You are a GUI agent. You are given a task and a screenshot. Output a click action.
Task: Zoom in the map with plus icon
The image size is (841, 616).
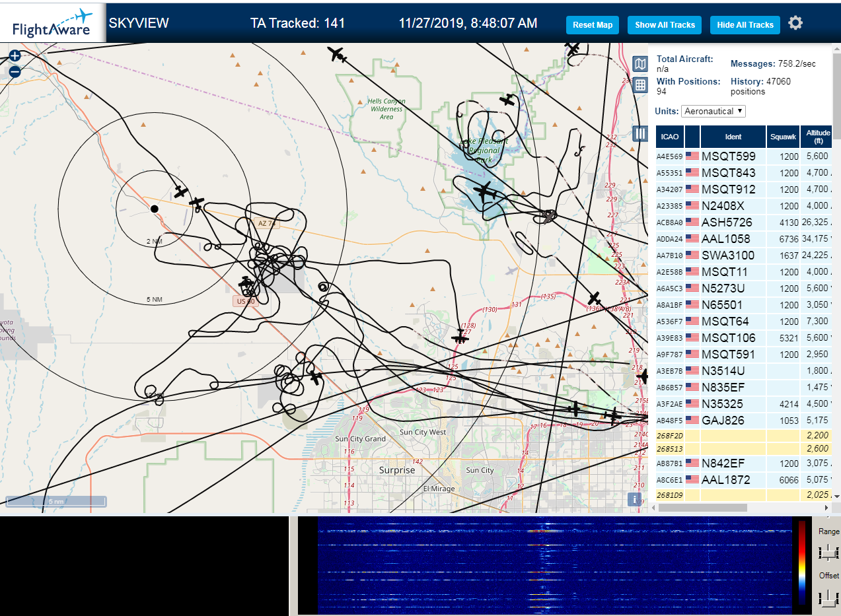point(15,56)
